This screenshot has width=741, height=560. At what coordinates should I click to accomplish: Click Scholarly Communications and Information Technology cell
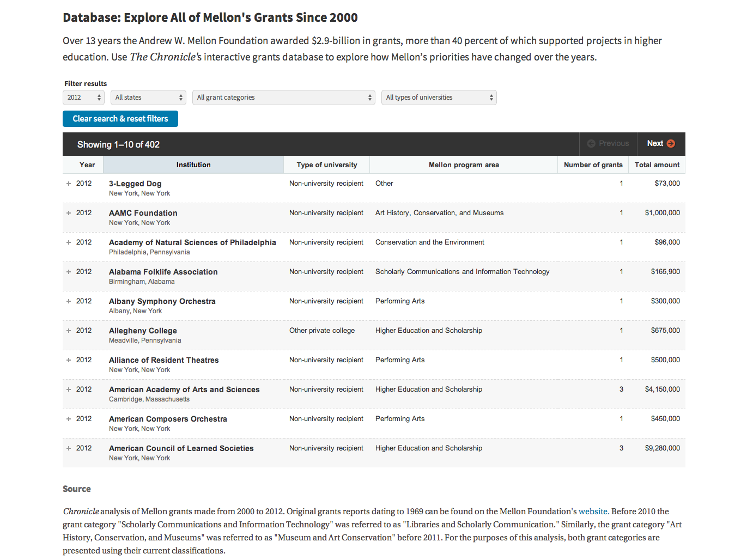(x=463, y=272)
